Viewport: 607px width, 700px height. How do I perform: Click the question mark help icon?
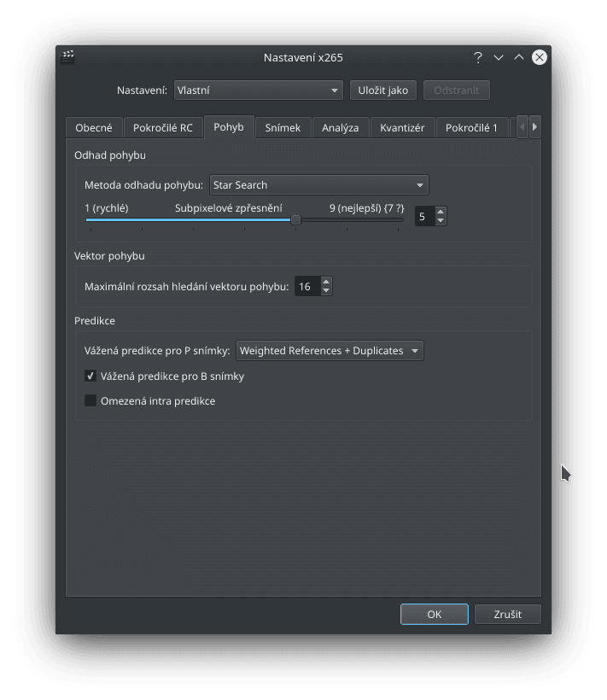478,57
